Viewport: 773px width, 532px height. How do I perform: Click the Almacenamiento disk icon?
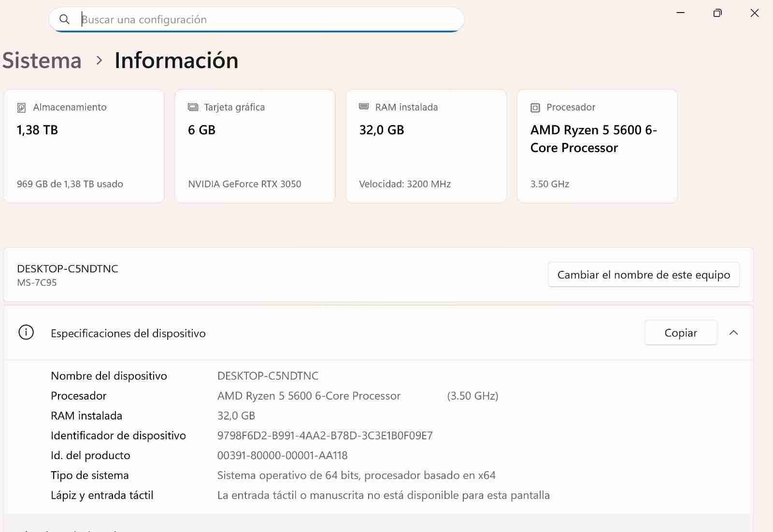click(x=21, y=108)
